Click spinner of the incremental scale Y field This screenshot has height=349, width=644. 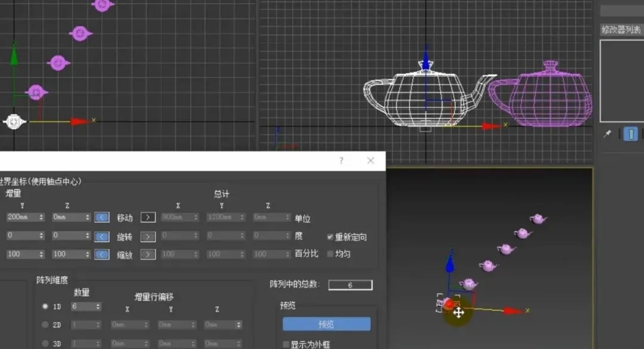tap(41, 255)
